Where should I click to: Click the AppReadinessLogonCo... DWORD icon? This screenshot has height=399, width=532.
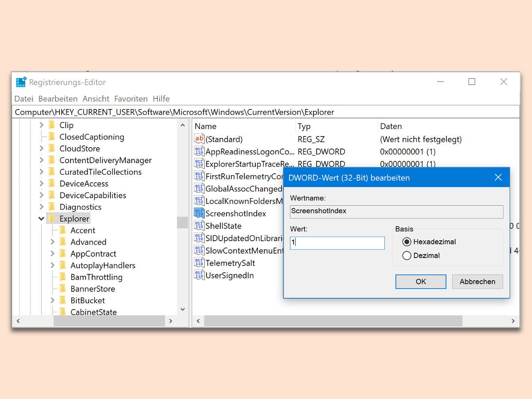(199, 152)
